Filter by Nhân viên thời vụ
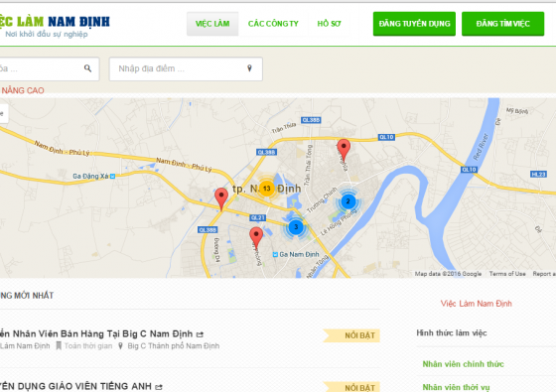 point(456,387)
